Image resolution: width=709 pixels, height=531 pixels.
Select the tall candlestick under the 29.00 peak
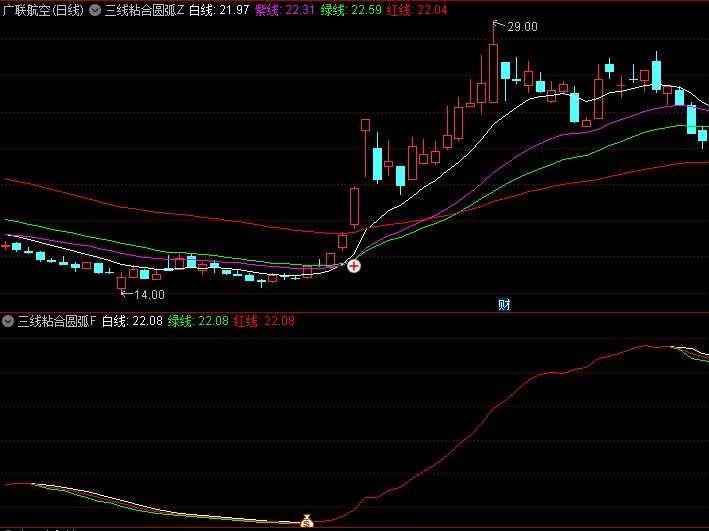click(493, 72)
